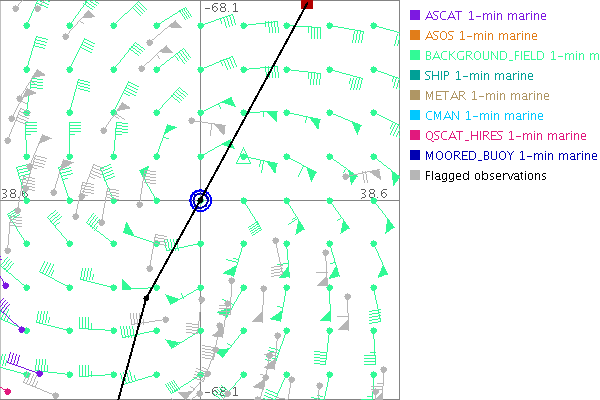The width and height of the screenshot is (600, 400).
Task: Click the "ASCAT 1-min marine" legend label
Action: pos(482,16)
